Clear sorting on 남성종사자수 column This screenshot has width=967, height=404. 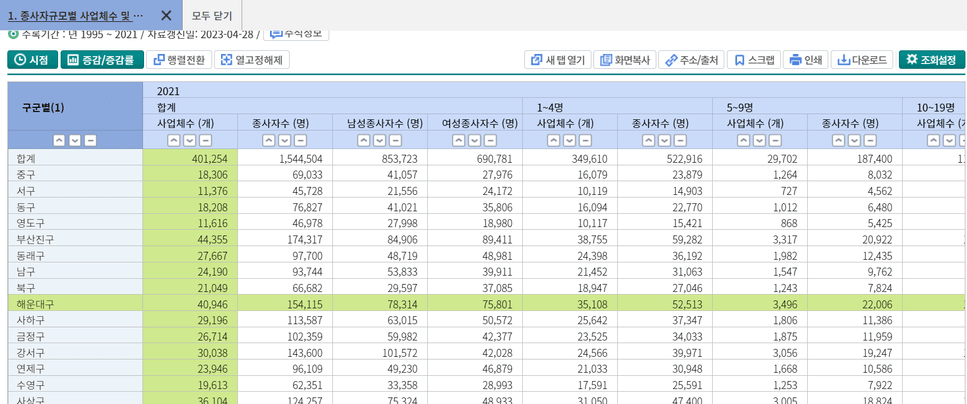click(395, 141)
